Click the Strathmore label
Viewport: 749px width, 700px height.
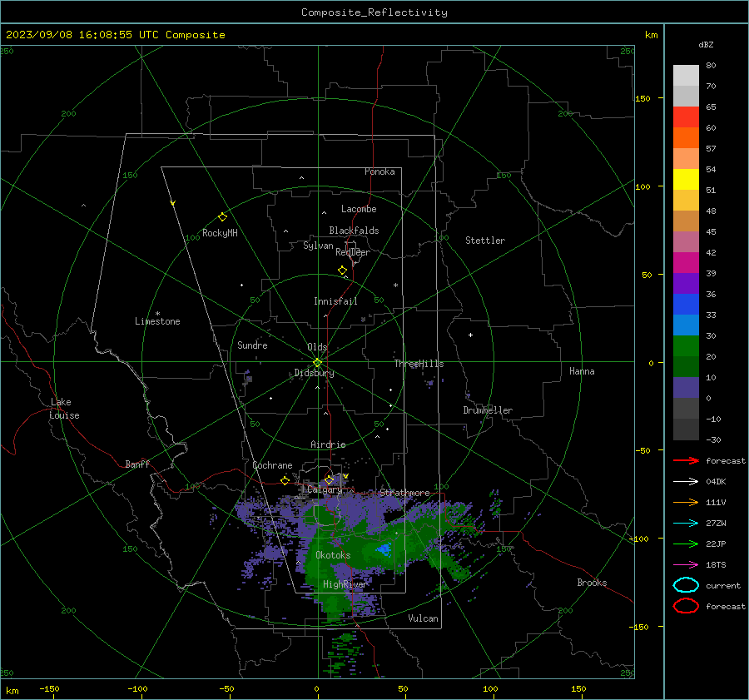click(404, 493)
